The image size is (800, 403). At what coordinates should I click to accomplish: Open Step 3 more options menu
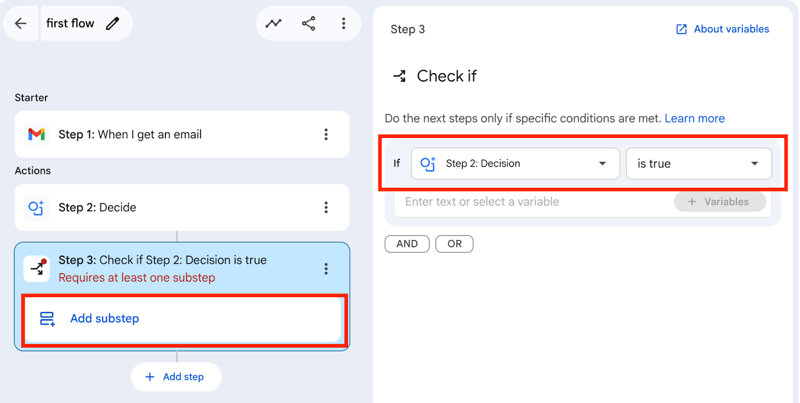coord(326,269)
